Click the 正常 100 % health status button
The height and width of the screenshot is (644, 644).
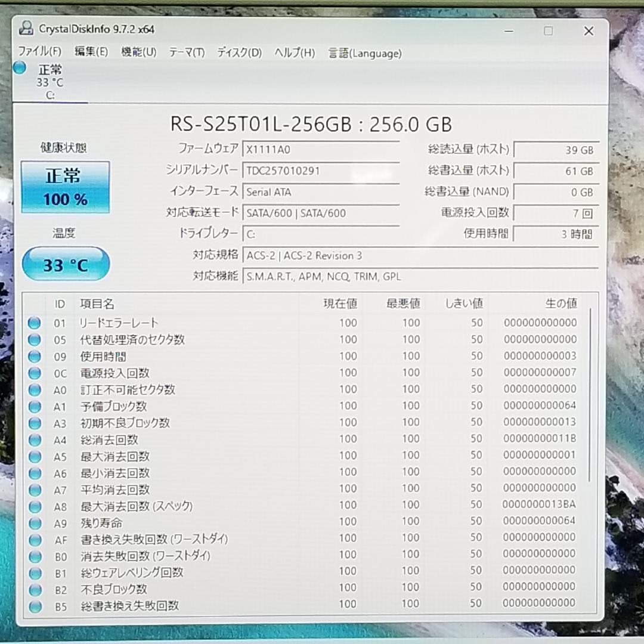(x=66, y=187)
